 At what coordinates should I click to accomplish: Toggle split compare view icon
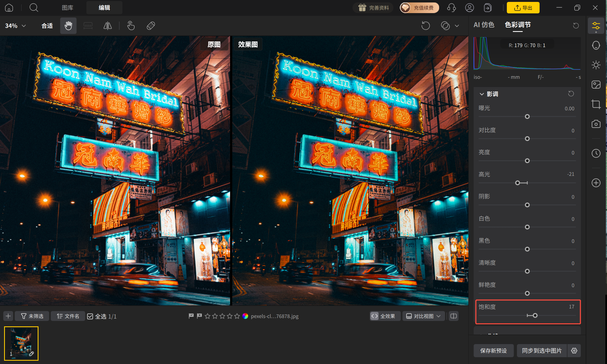454,316
